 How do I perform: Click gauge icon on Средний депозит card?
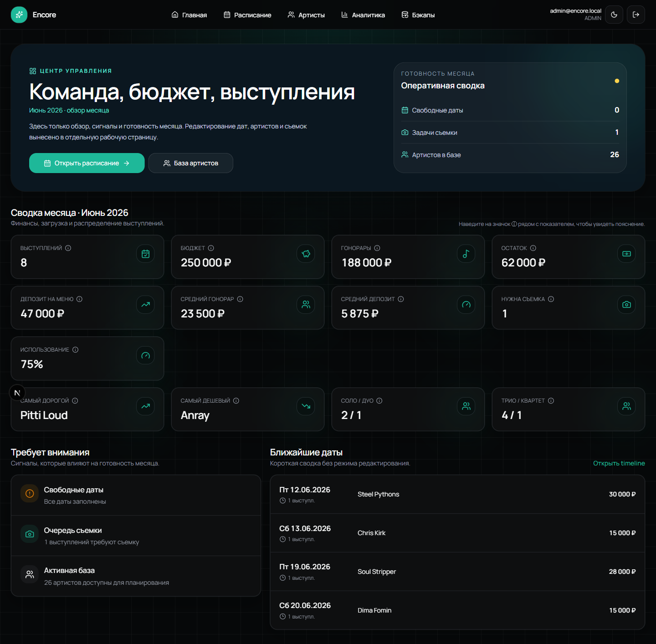[x=466, y=305]
